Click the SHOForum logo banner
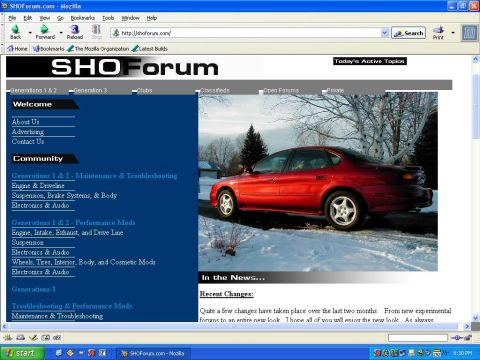 click(134, 67)
